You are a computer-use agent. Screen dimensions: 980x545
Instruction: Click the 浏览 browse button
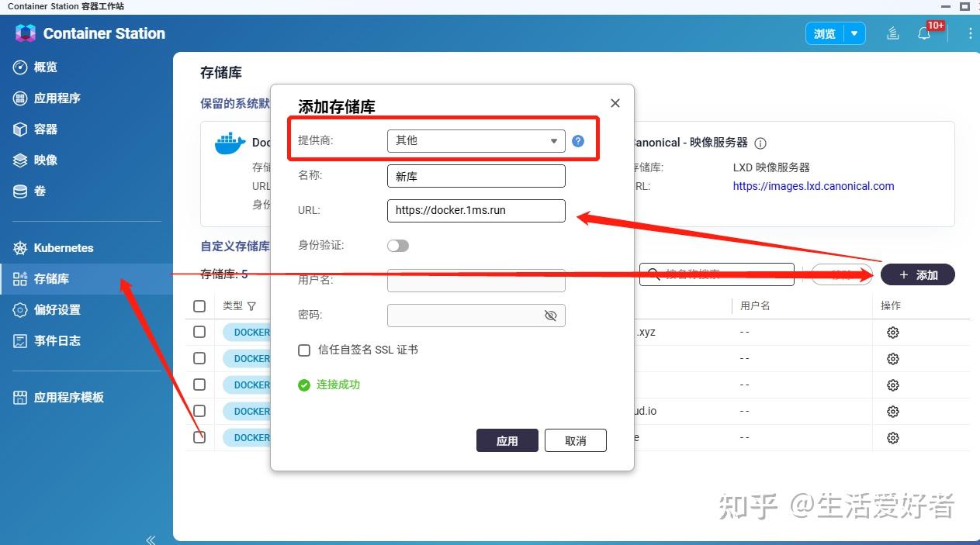click(x=825, y=34)
